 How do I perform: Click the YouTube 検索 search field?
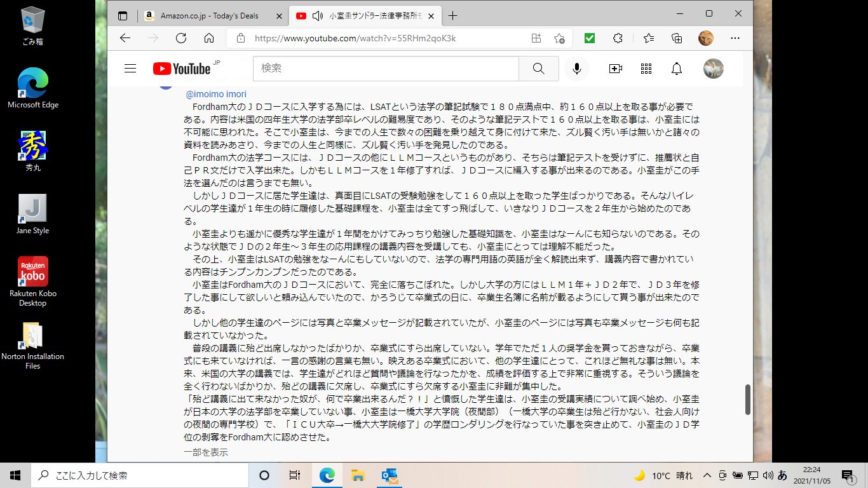click(386, 69)
